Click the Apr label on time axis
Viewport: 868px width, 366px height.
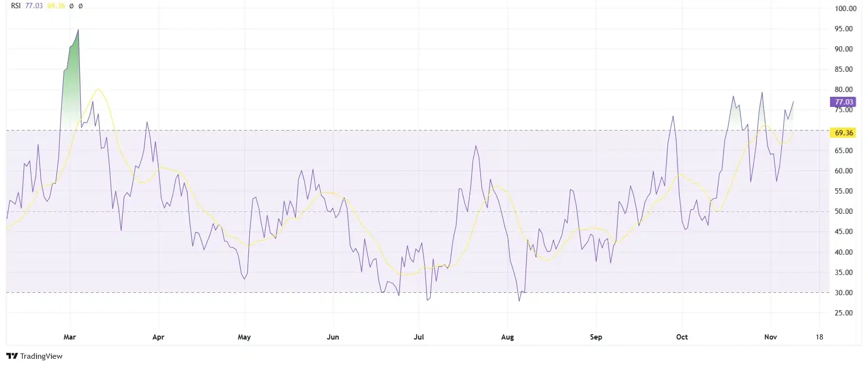coord(158,337)
